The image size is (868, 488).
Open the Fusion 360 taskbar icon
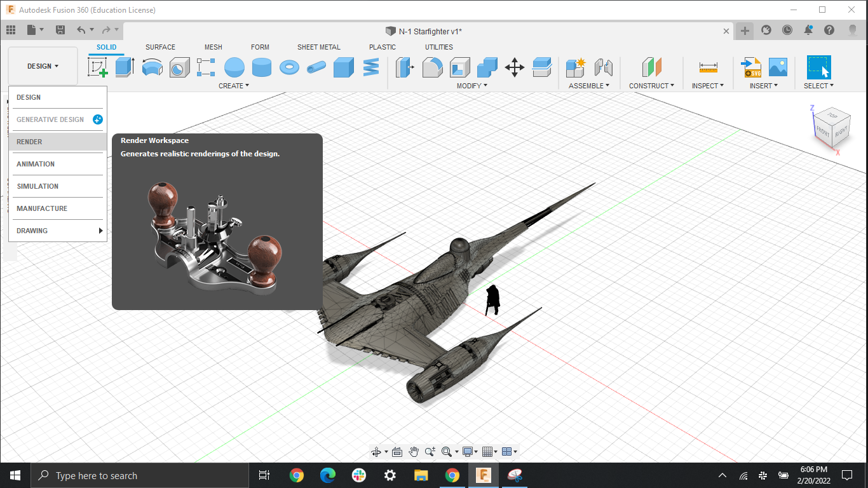point(484,475)
